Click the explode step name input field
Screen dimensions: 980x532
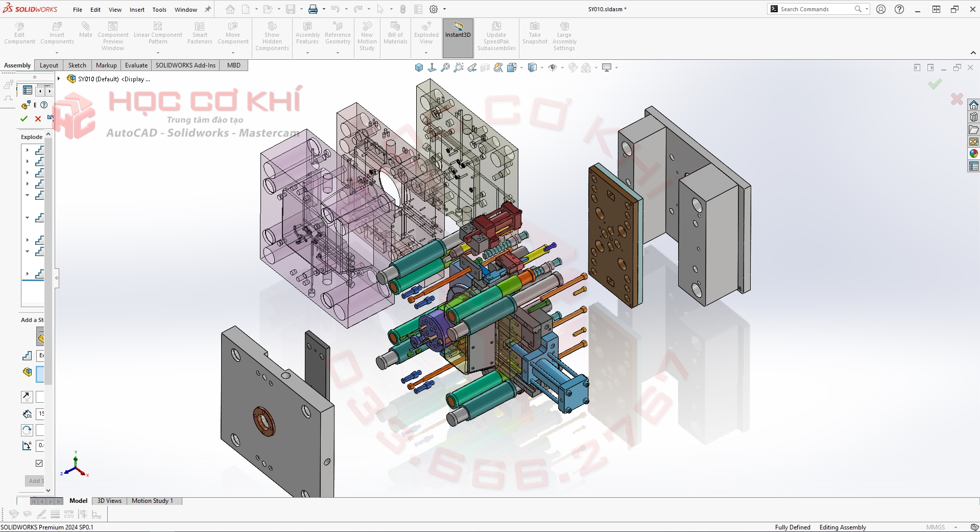tap(40, 355)
